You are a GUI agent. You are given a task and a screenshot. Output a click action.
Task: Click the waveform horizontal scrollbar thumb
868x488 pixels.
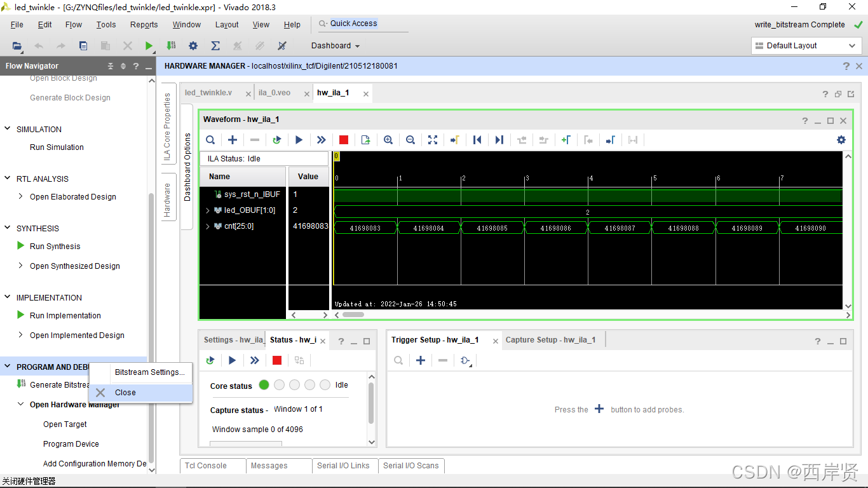(353, 315)
